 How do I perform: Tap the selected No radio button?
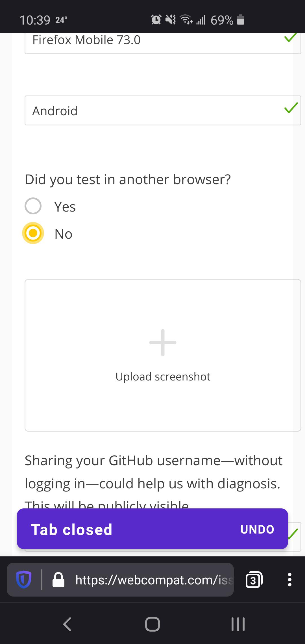coord(33,233)
